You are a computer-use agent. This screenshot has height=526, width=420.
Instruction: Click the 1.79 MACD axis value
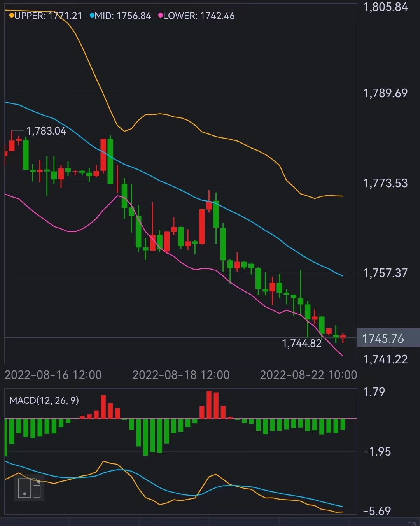(x=374, y=392)
